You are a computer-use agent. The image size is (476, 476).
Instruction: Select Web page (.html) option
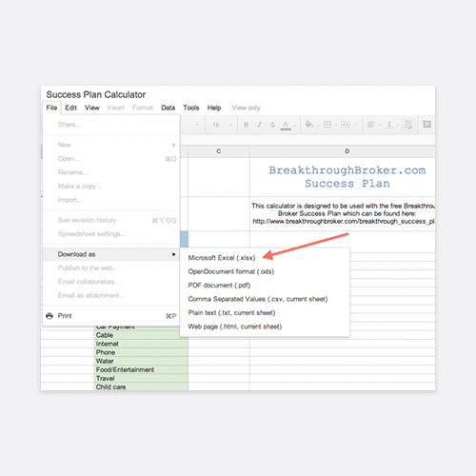click(265, 327)
